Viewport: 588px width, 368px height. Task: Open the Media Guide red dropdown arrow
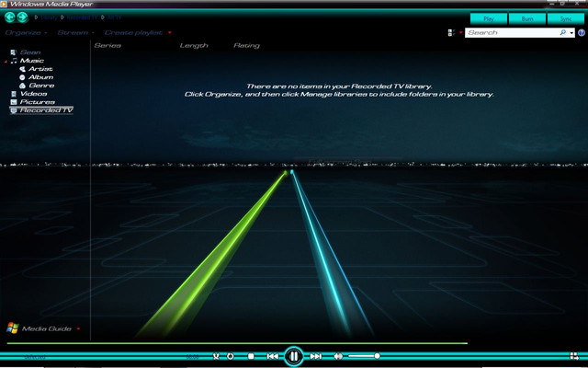(x=78, y=329)
